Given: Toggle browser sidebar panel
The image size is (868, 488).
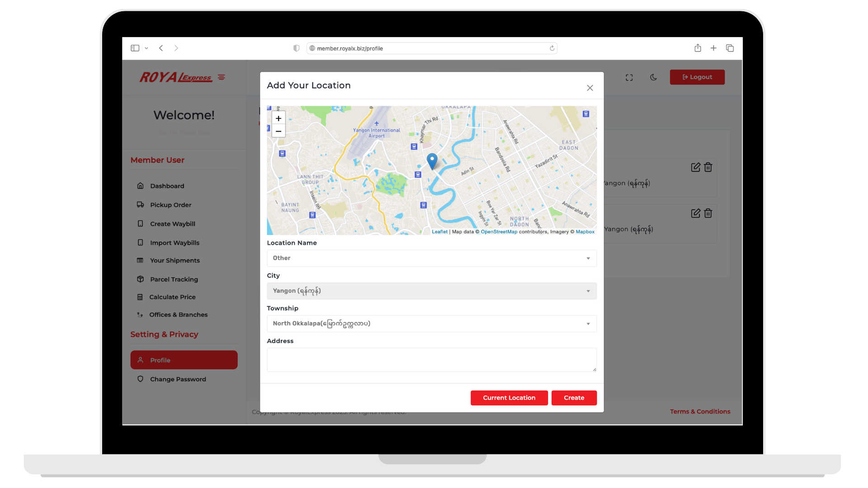Looking at the screenshot, I should coord(135,48).
